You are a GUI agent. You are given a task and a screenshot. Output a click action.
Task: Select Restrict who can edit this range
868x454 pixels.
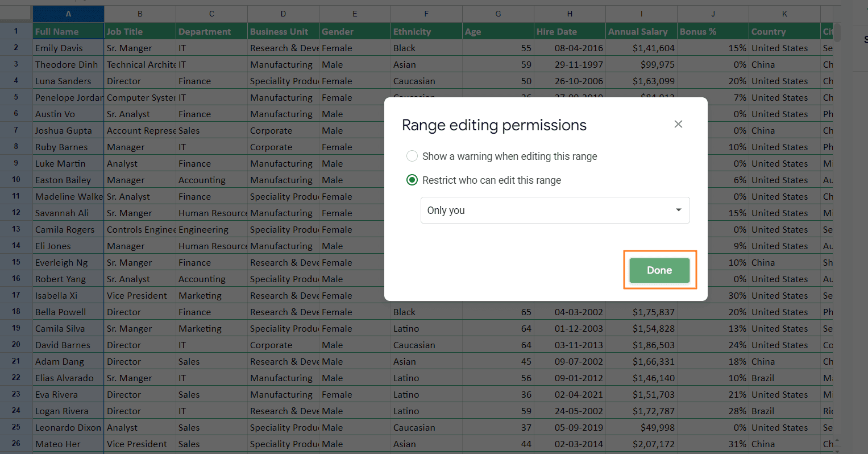(412, 180)
